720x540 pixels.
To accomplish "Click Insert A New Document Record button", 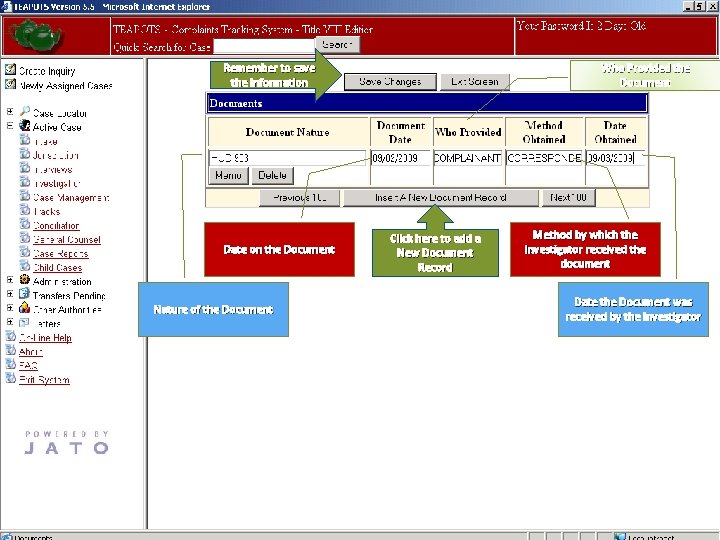I will [441, 198].
